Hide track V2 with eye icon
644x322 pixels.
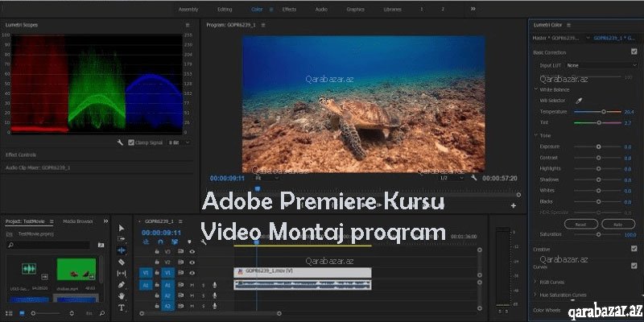coord(192,262)
